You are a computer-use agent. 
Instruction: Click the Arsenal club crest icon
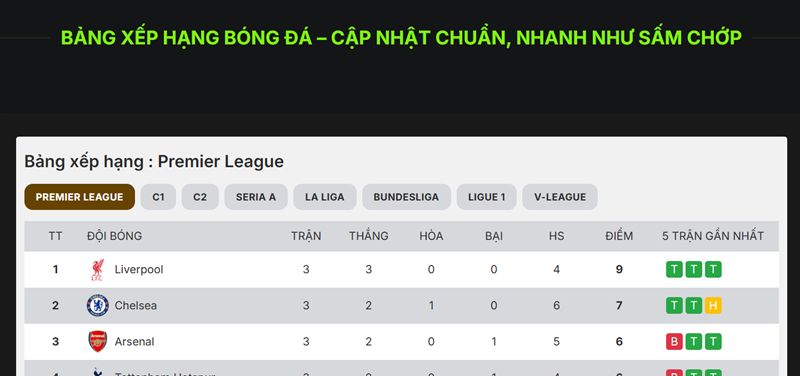click(x=97, y=341)
